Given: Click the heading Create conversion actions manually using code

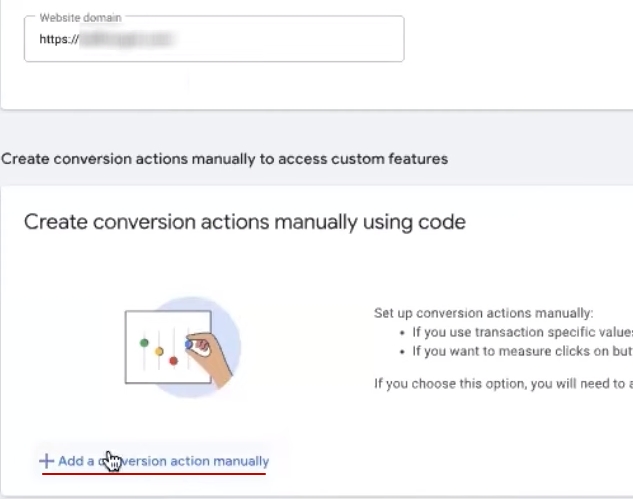Looking at the screenshot, I should pyautogui.click(x=245, y=222).
